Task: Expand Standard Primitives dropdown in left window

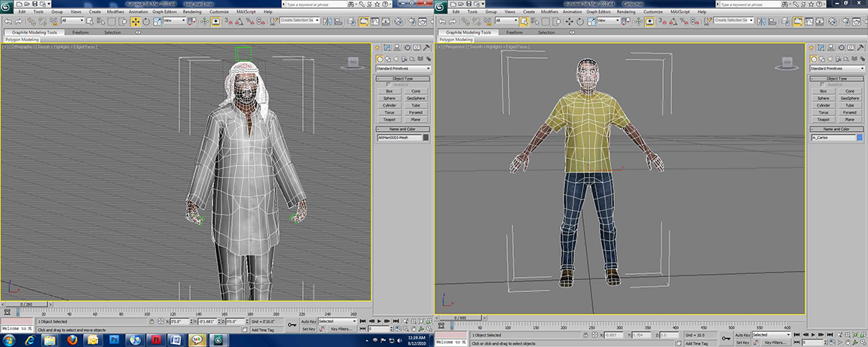Action: click(x=402, y=68)
